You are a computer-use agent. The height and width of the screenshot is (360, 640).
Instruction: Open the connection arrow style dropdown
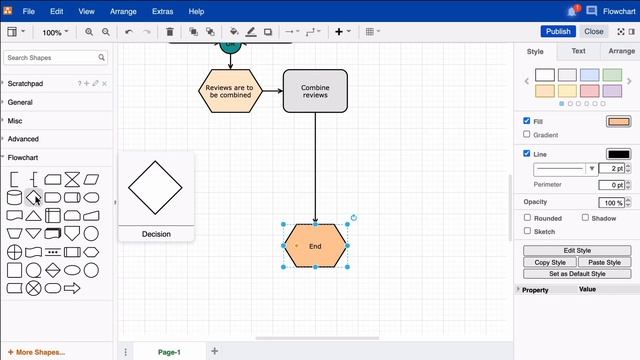click(x=292, y=31)
